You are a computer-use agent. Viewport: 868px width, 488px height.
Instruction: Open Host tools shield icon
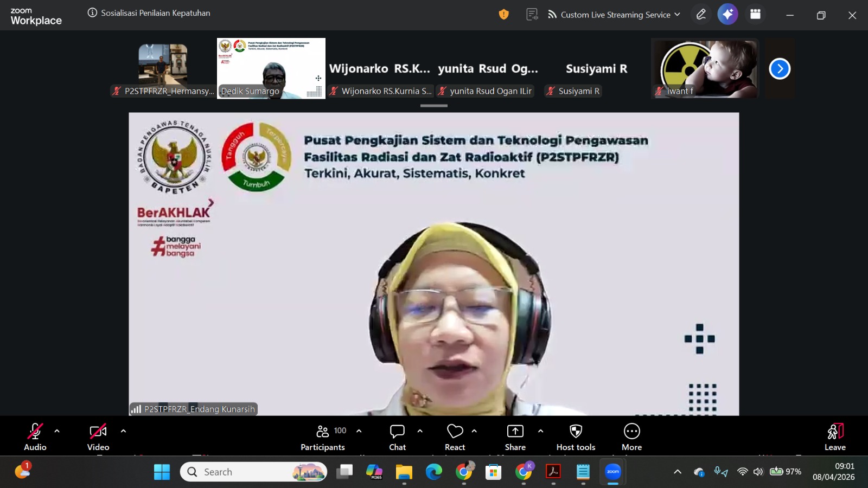coord(576,437)
